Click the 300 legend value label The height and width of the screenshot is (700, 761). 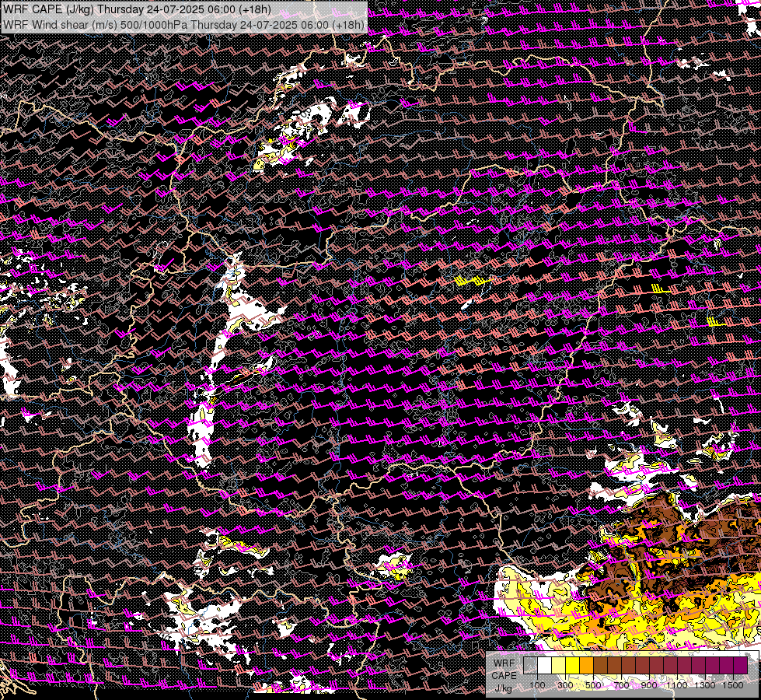tap(565, 685)
